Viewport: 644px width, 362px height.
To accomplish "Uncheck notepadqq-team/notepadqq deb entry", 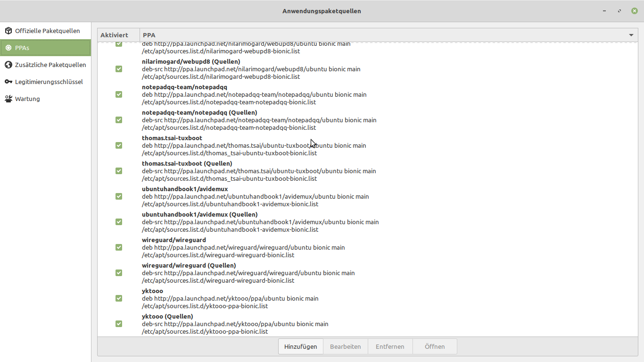I will click(119, 94).
